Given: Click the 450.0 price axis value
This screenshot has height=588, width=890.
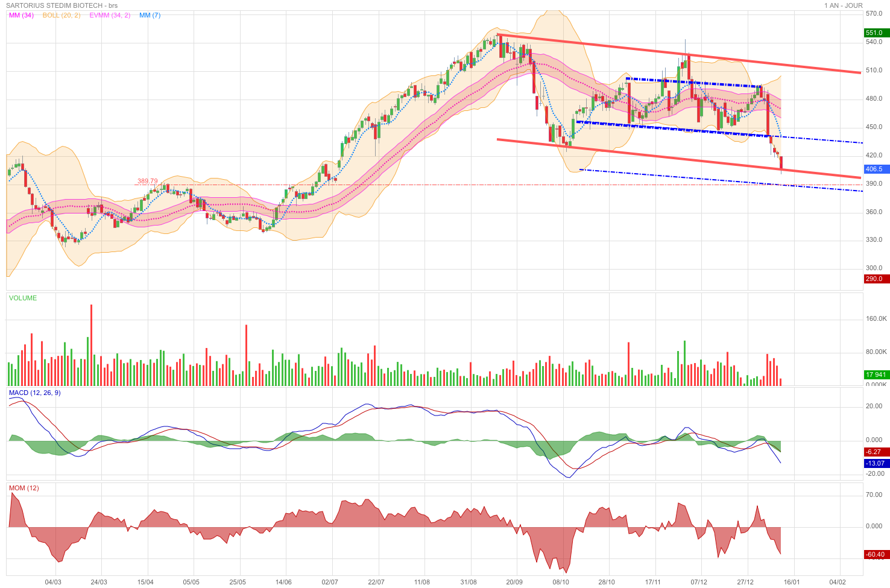Looking at the screenshot, I should coord(874,127).
